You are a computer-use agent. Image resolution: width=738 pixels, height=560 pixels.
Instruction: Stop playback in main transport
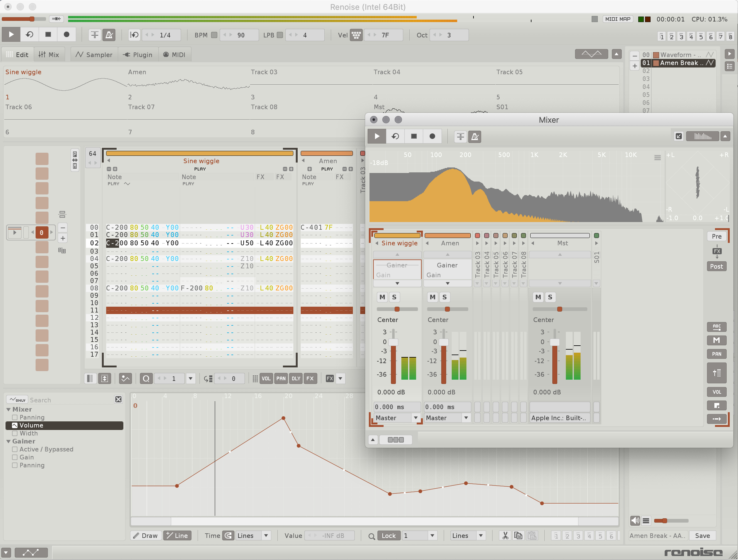(48, 35)
